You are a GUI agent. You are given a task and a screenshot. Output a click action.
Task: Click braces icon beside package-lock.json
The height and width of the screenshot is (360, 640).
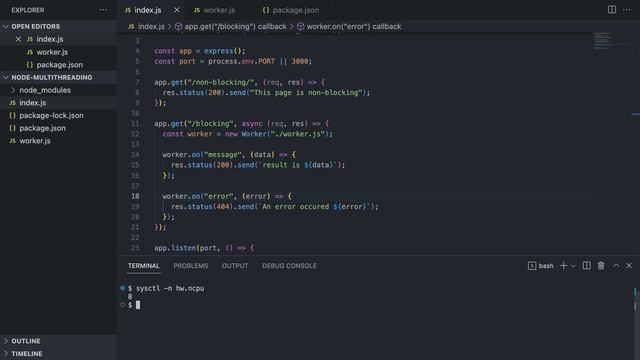click(12, 116)
